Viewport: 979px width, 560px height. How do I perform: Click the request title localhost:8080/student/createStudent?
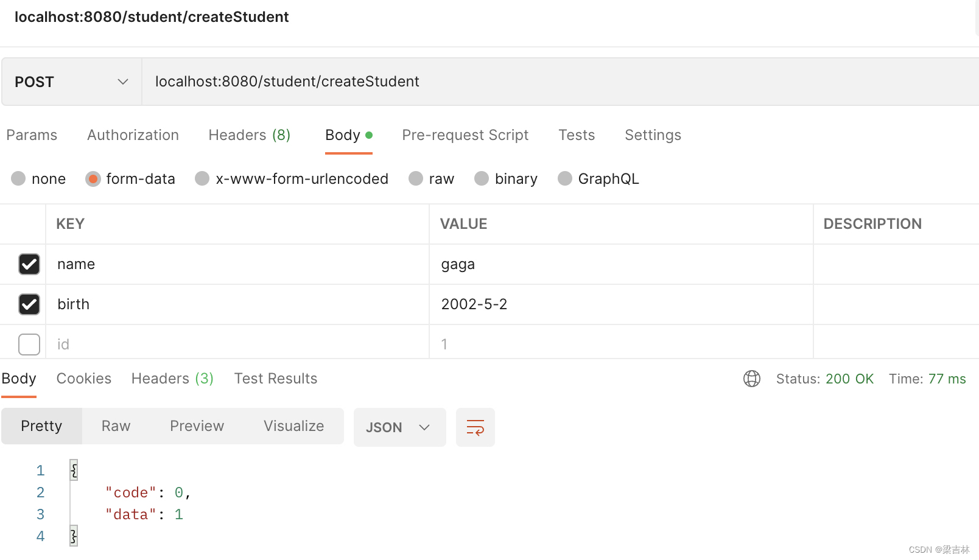pyautogui.click(x=152, y=17)
